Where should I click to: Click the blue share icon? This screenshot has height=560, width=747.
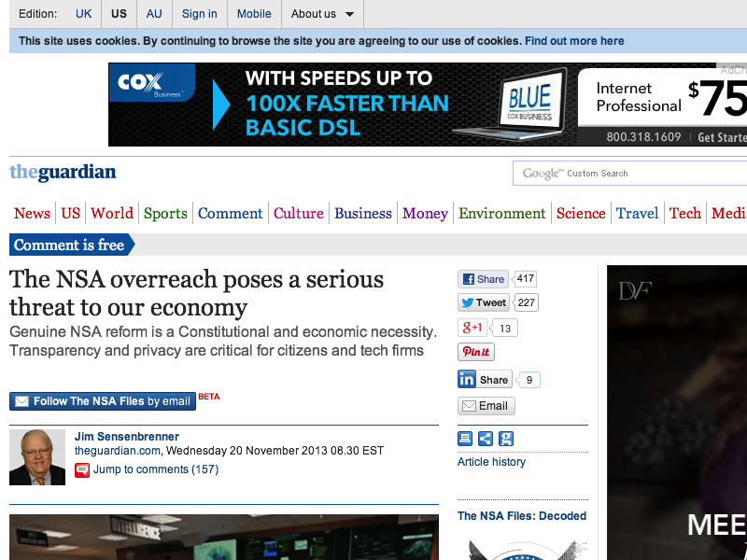[486, 439]
